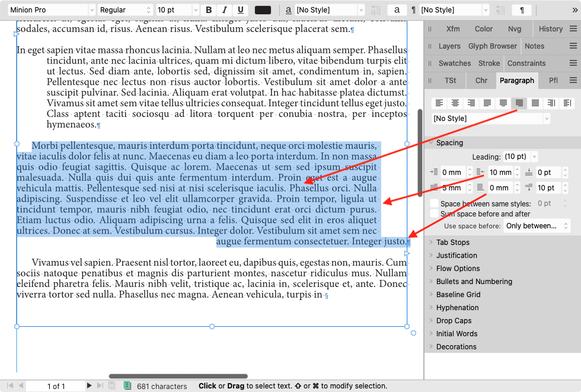Expand the Hyphenation section
Screen dimensions: 581x392
pyautogui.click(x=456, y=307)
